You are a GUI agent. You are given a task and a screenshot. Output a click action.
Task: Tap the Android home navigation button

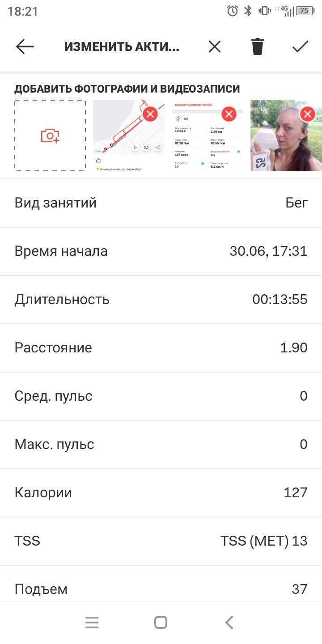(161, 623)
